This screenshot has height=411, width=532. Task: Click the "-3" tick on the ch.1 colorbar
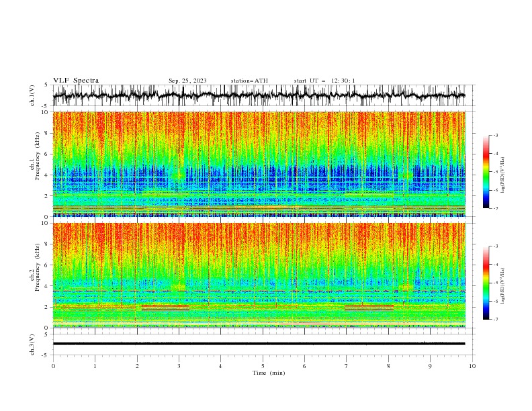[496, 136]
